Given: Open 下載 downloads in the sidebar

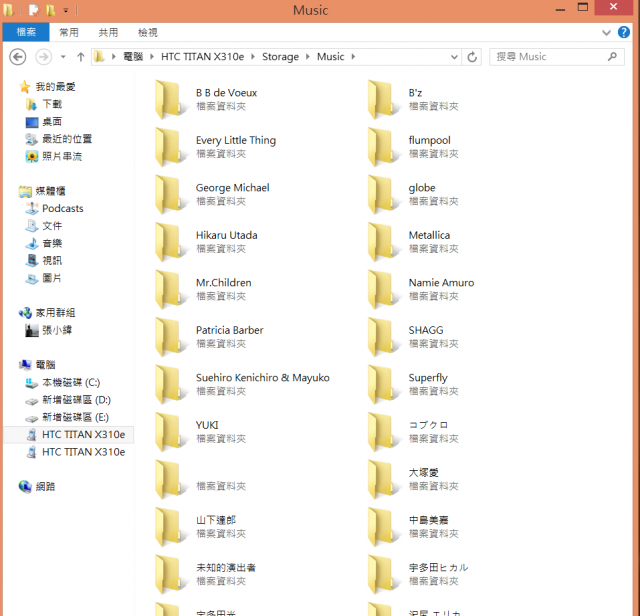Looking at the screenshot, I should pos(52,104).
